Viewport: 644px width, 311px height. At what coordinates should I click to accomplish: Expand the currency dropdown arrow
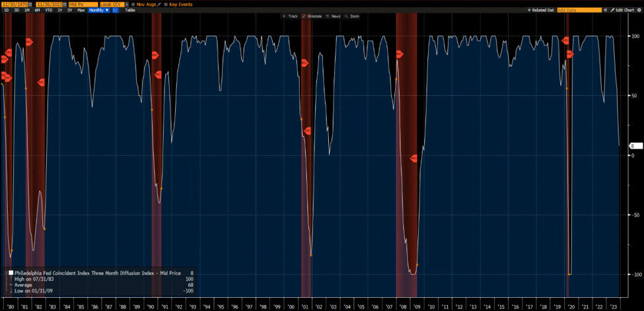click(127, 5)
